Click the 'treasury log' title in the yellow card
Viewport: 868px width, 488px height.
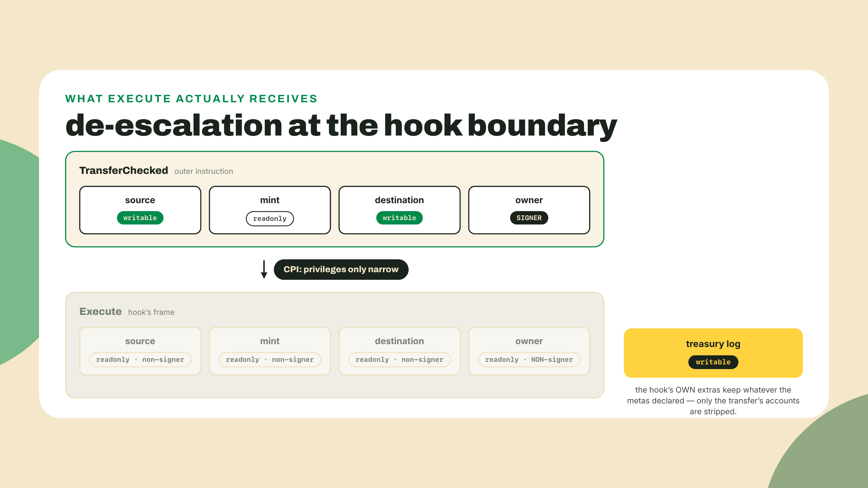coord(713,344)
